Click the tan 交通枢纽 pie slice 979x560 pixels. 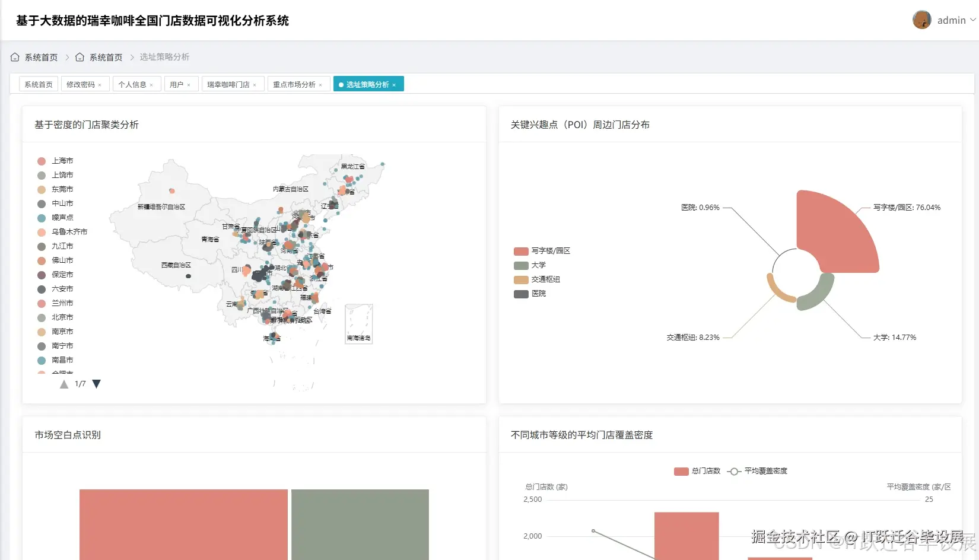[777, 292]
